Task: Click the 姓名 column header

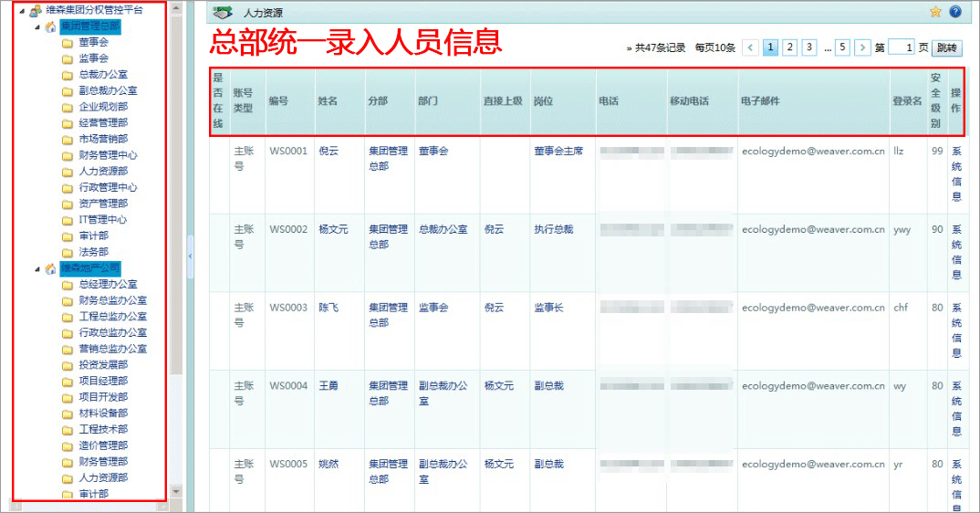Action: [x=327, y=101]
